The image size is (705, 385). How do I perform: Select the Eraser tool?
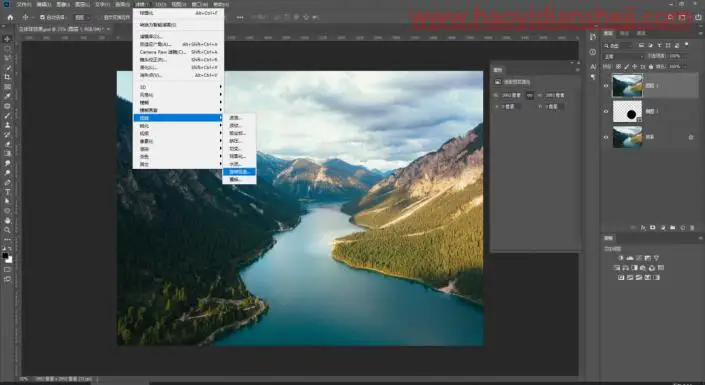[x=7, y=144]
